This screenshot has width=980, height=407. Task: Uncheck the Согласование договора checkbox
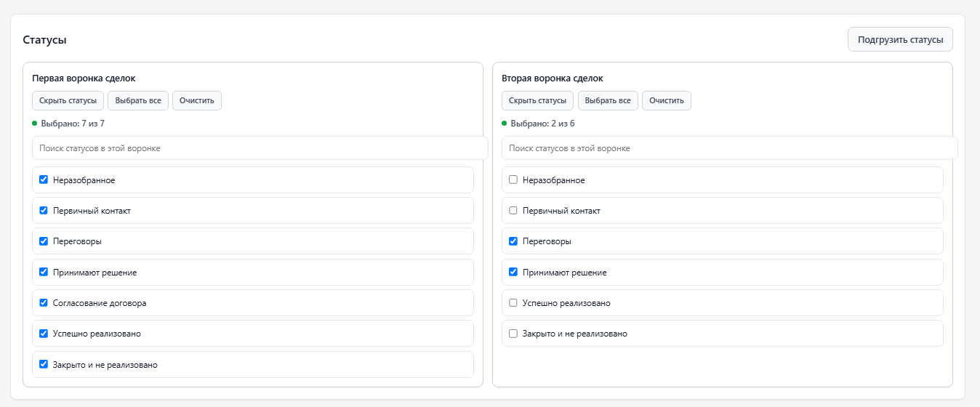coord(44,302)
